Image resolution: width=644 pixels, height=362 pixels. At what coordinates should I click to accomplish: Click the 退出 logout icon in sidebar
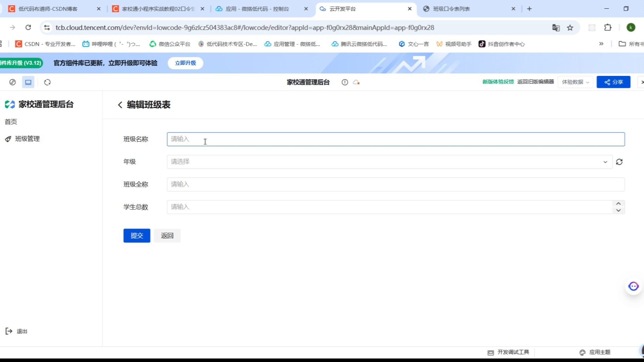pos(9,331)
